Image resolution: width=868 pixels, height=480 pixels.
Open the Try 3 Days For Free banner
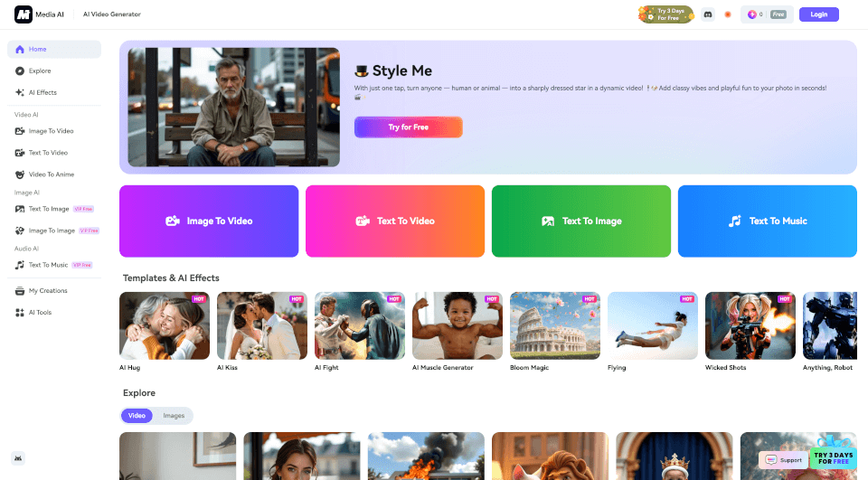pyautogui.click(x=665, y=14)
